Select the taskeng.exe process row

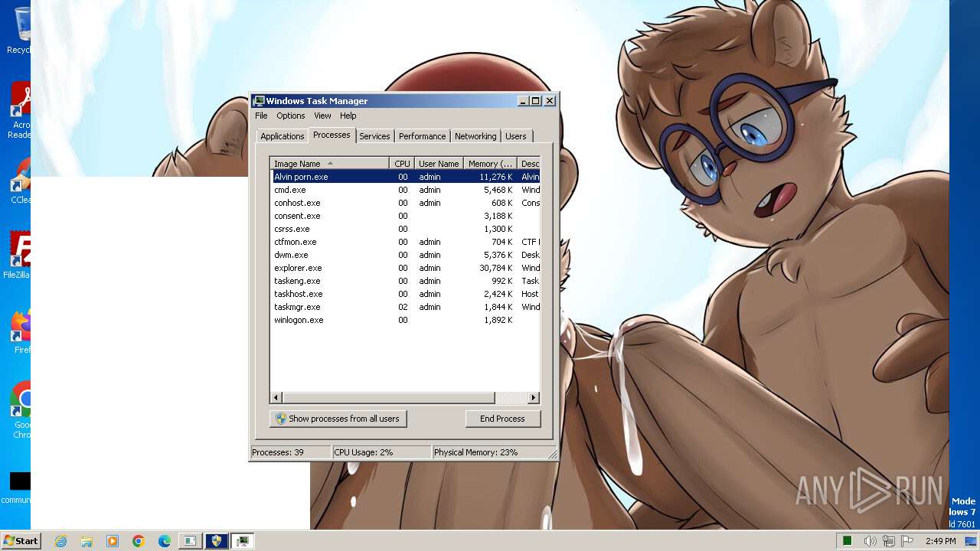click(x=405, y=281)
